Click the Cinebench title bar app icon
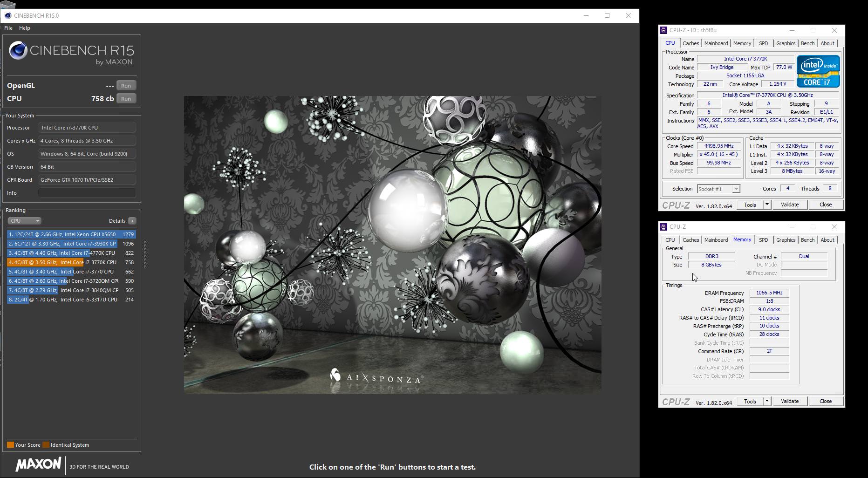This screenshot has height=478, width=868. click(7, 15)
